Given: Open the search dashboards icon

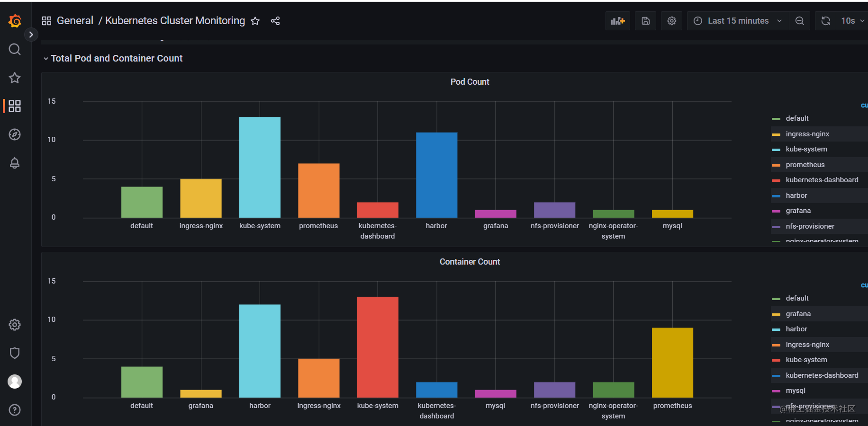Looking at the screenshot, I should coord(15,49).
